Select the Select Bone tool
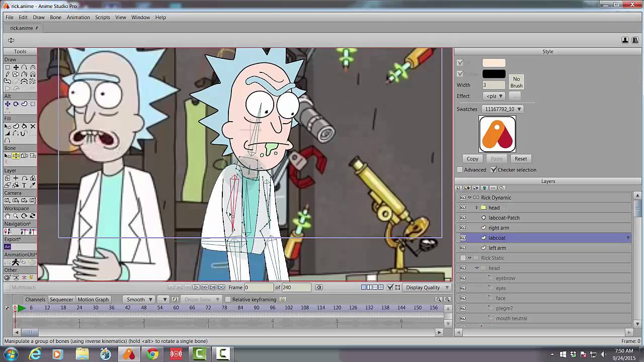Viewport: 644px width, 362px height. 8,156
